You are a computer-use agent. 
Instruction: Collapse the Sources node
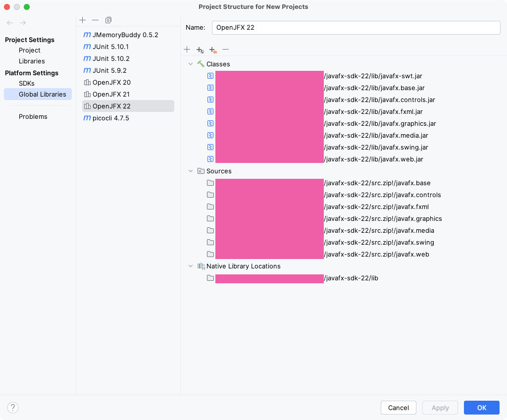click(x=191, y=171)
